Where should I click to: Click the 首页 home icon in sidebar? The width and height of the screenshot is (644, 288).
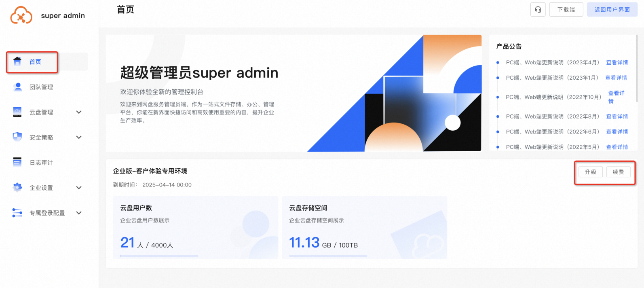pos(17,61)
